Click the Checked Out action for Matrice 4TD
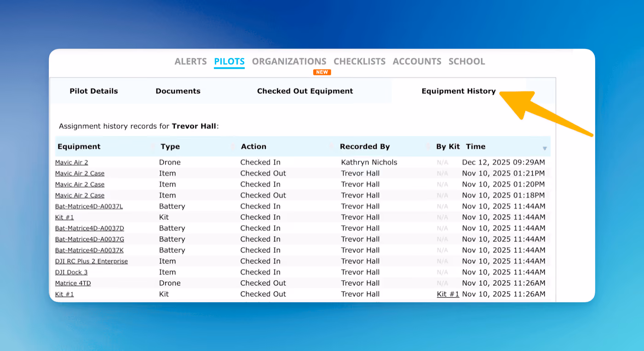The width and height of the screenshot is (644, 351). click(263, 283)
